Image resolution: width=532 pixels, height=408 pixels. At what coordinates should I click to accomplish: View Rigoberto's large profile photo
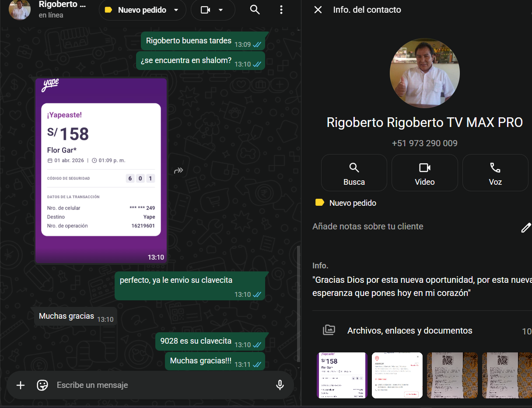[x=424, y=73]
